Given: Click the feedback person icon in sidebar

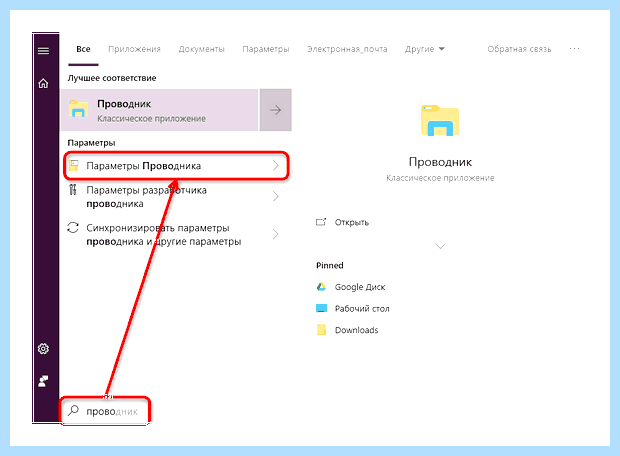Looking at the screenshot, I should 43,381.
